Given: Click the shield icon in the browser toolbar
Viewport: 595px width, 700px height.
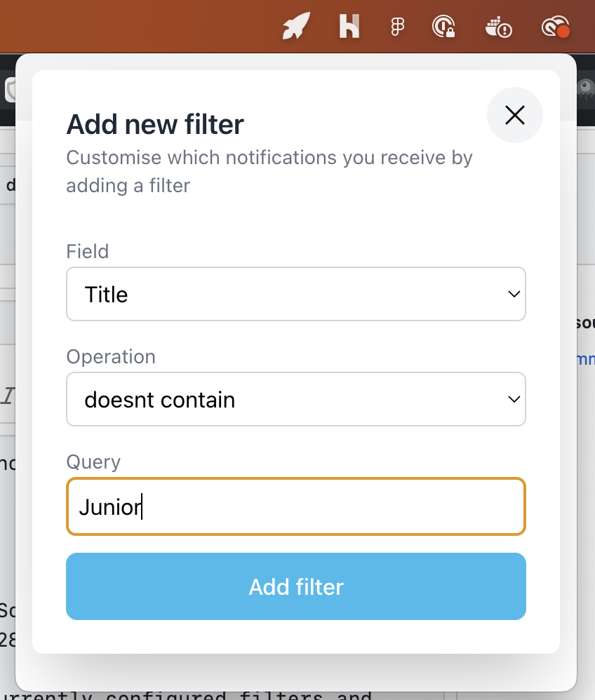Looking at the screenshot, I should 10,88.
